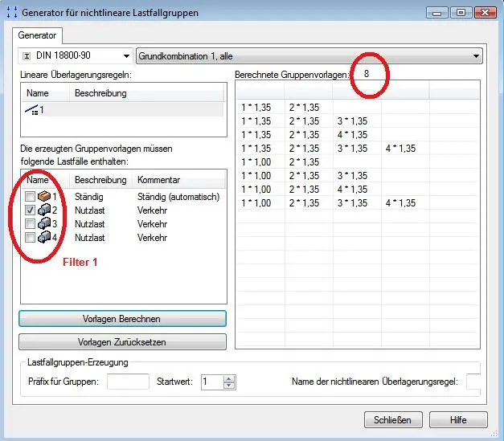Image resolution: width=504 pixels, height=441 pixels.
Task: Click '2 * 1,35' in the seventh template row
Action: (304, 190)
